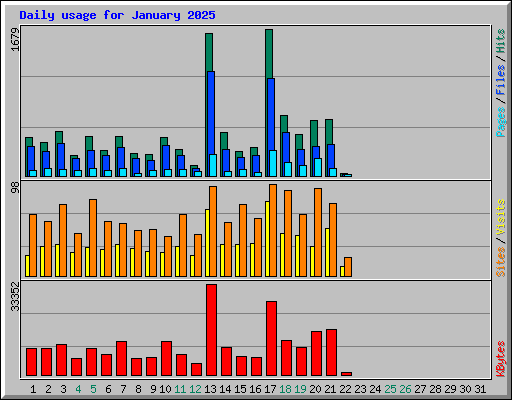Click the 1679 maximum hits axis value

click(x=15, y=39)
